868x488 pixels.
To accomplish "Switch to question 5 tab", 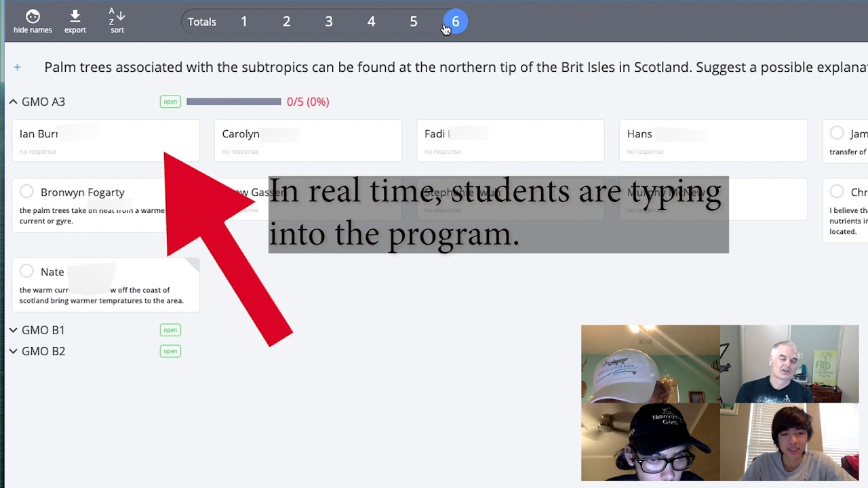I will pos(414,22).
